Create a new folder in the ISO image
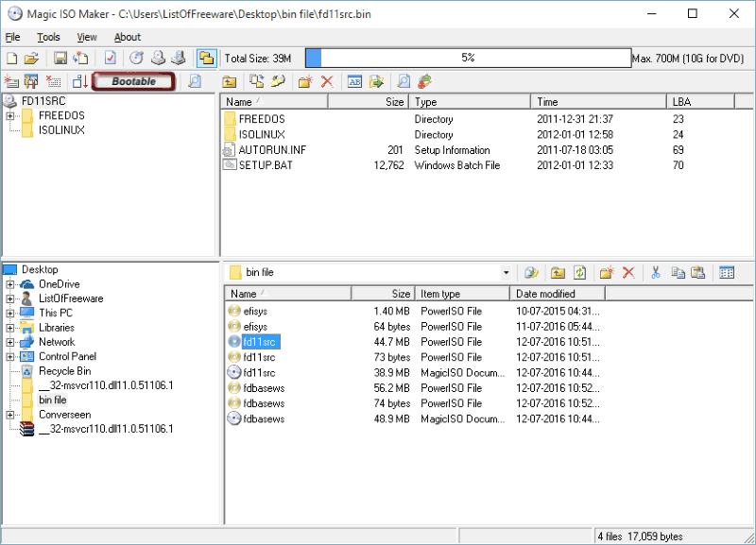 coord(305,82)
